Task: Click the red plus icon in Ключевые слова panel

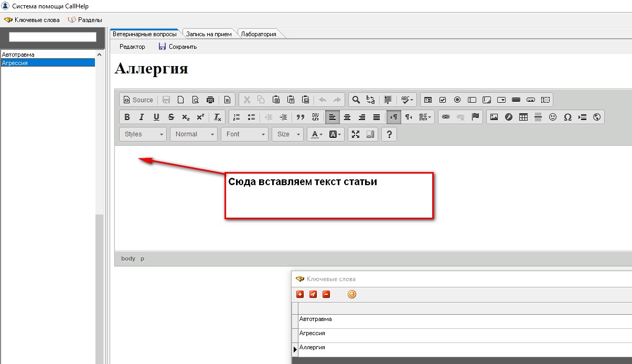Action: [x=300, y=294]
